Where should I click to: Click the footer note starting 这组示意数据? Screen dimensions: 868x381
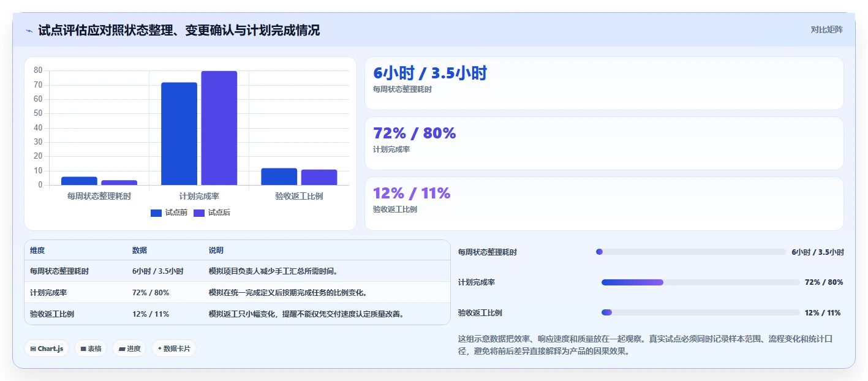click(646, 345)
